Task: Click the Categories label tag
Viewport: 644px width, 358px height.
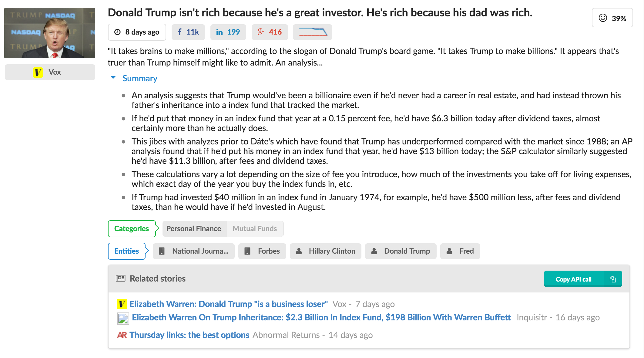Action: (x=132, y=229)
